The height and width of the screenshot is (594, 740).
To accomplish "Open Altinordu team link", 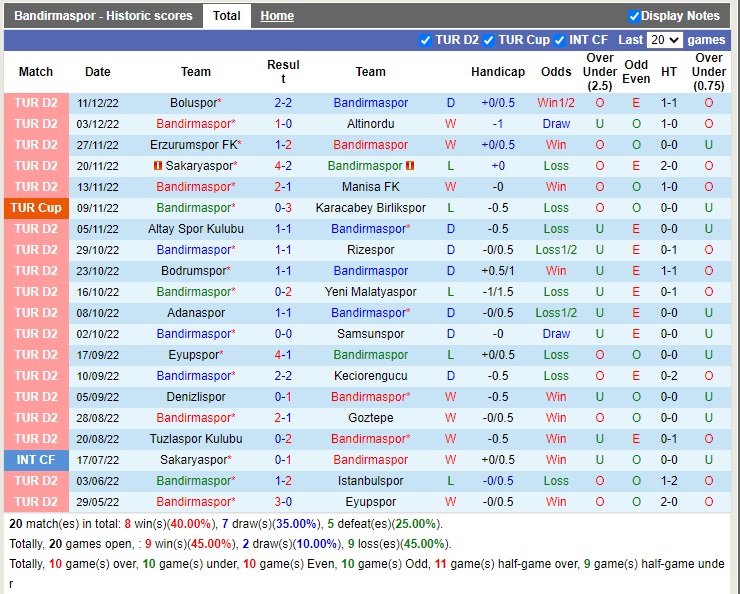I will 370,124.
